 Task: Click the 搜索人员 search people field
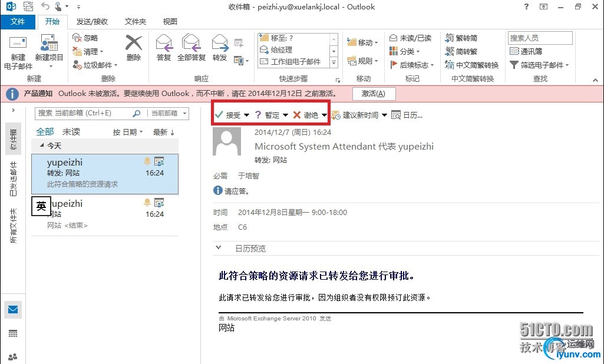click(540, 38)
